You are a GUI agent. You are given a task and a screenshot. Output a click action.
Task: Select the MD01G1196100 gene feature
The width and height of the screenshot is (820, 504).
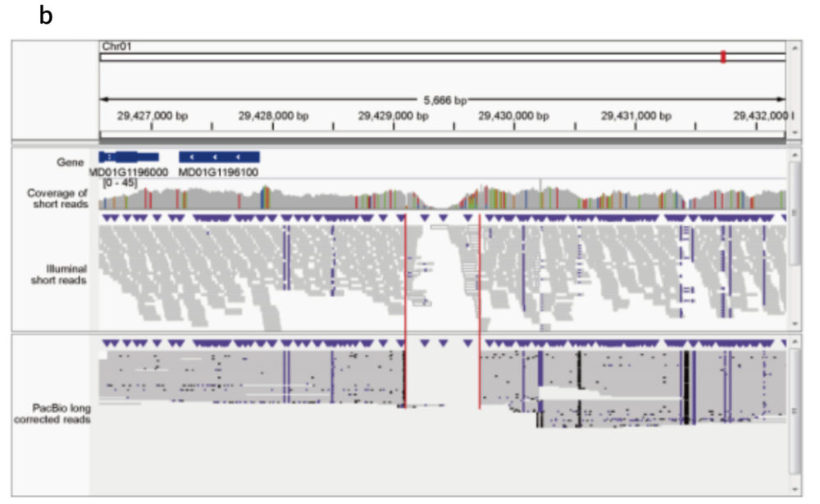tap(219, 157)
